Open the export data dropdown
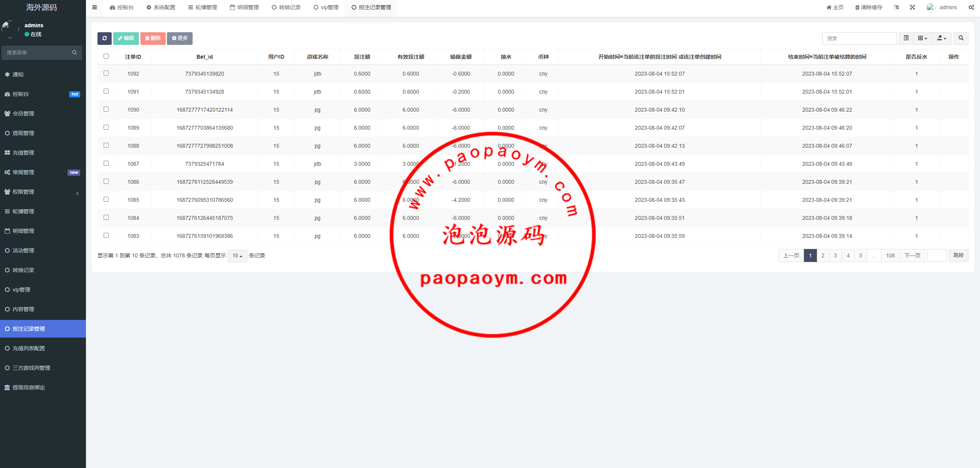Viewport: 980px width, 468px height. [942, 38]
